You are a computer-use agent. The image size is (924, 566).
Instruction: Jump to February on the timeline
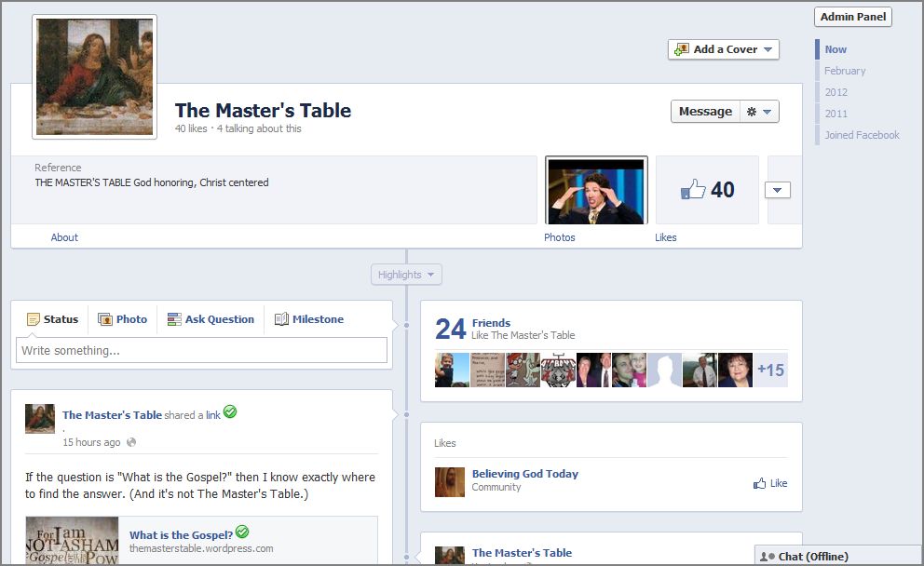(844, 71)
